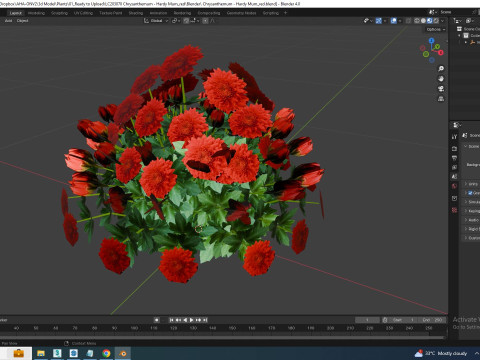Open the Object menu in the viewport header
Screen dimensions: 480x360
point(22,21)
